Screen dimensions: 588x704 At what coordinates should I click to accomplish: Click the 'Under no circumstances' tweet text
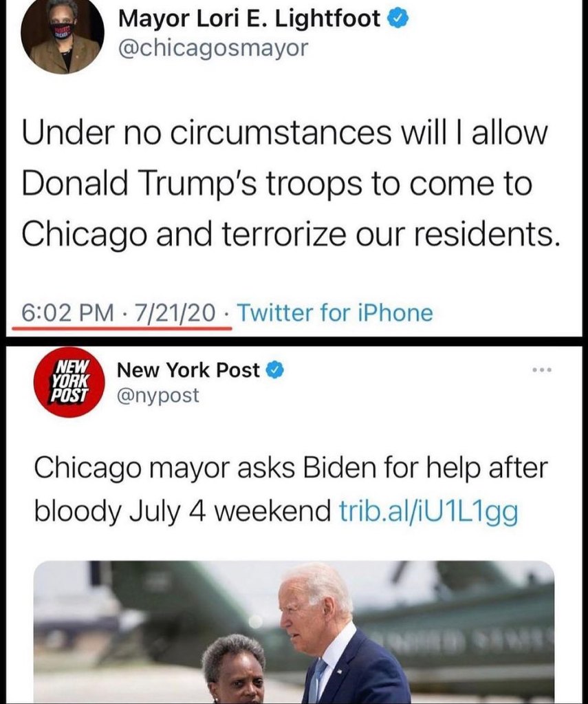tap(292, 183)
